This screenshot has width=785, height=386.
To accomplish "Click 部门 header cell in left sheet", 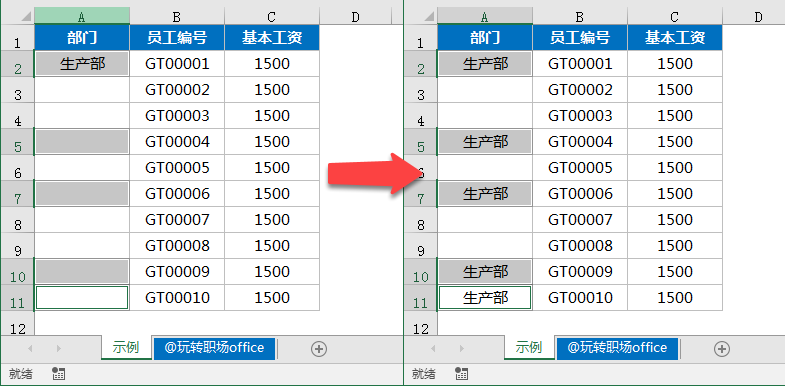I will (82, 38).
